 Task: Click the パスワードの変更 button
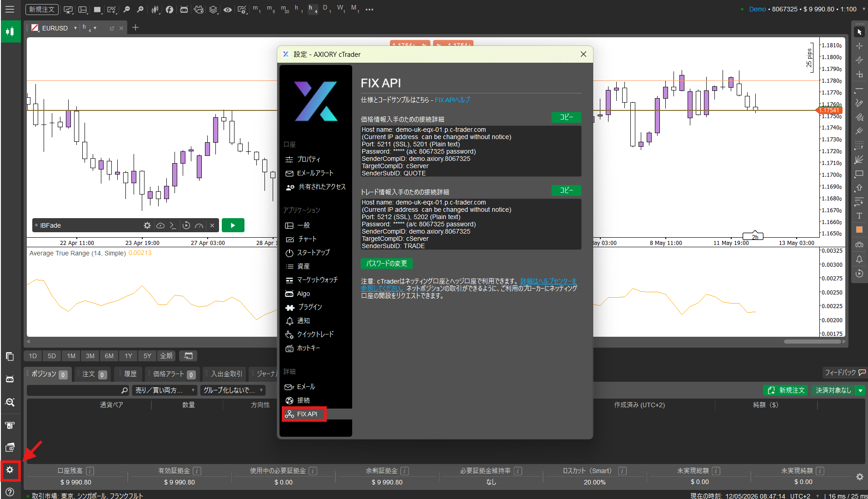tap(387, 264)
